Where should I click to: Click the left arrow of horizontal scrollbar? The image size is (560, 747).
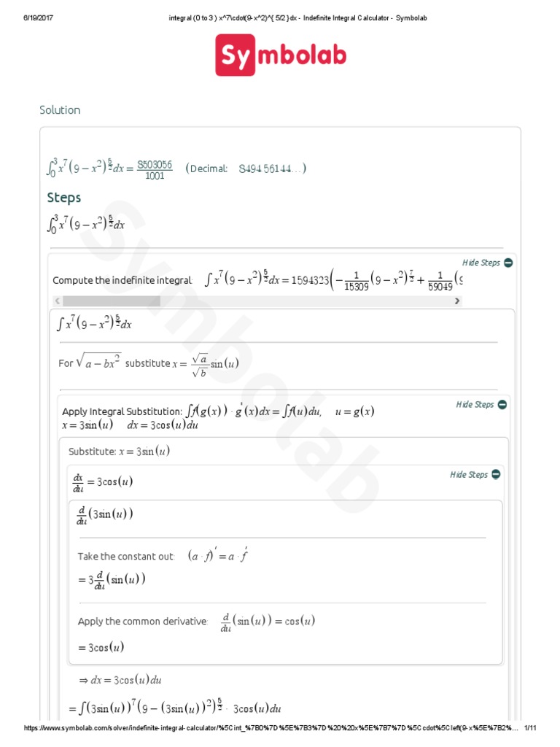point(57,301)
